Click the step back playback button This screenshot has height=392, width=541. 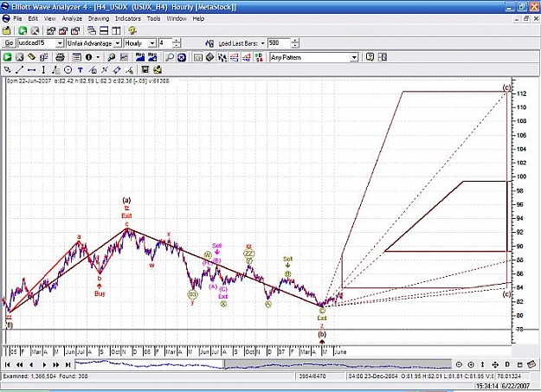pos(31,364)
